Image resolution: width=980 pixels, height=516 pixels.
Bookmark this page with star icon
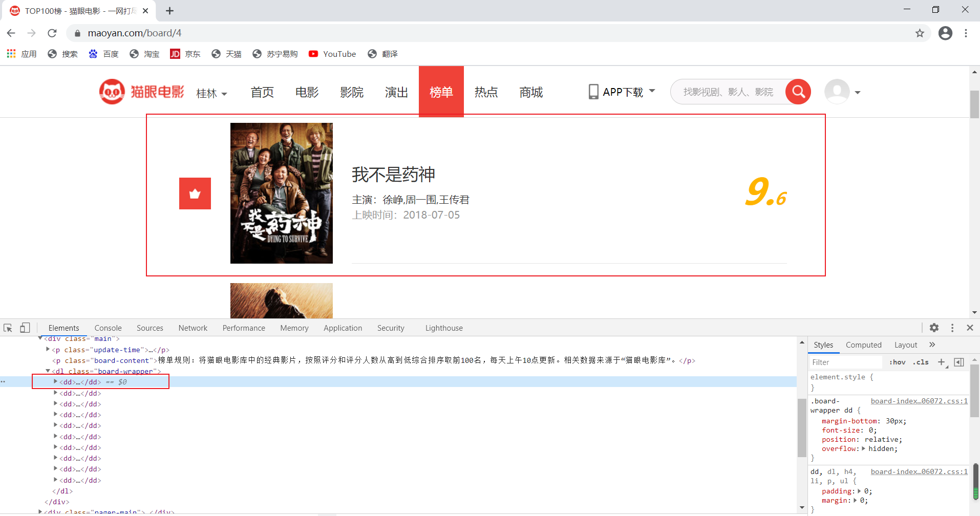(920, 33)
